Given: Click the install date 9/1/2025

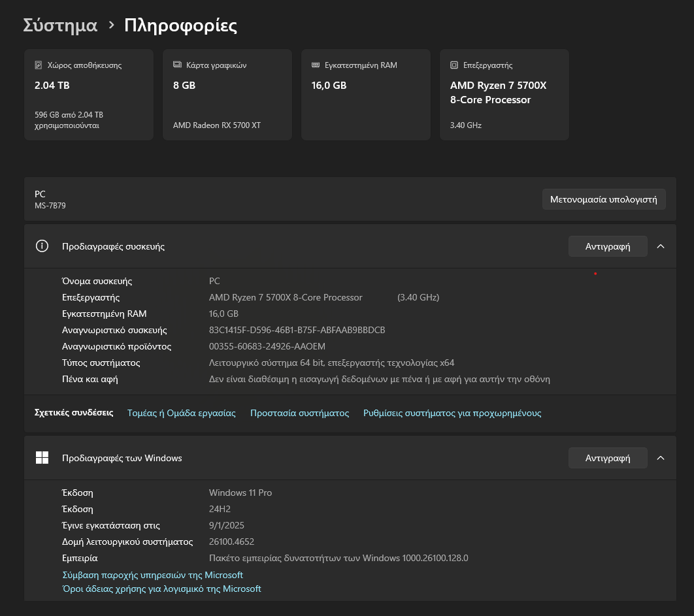Looking at the screenshot, I should 227,525.
